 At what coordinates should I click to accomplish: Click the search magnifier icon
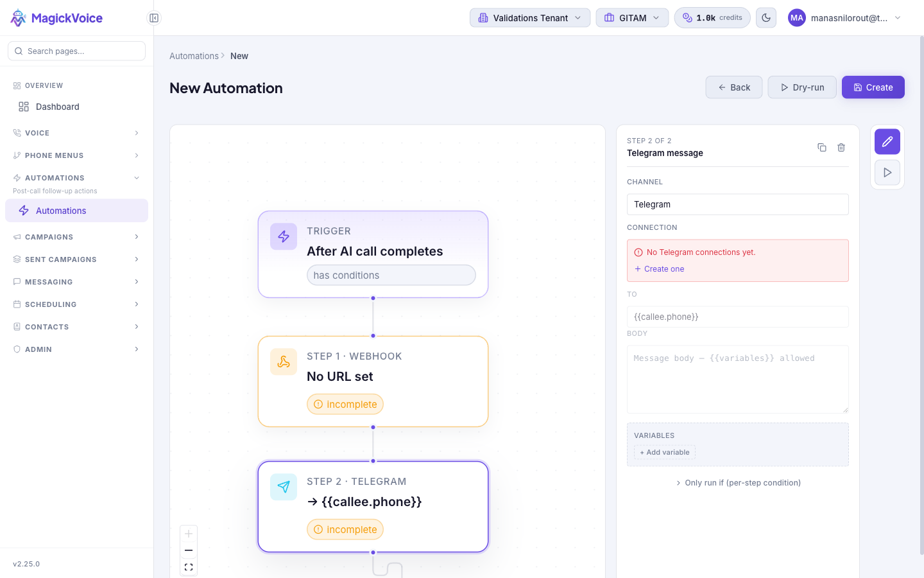pyautogui.click(x=19, y=51)
